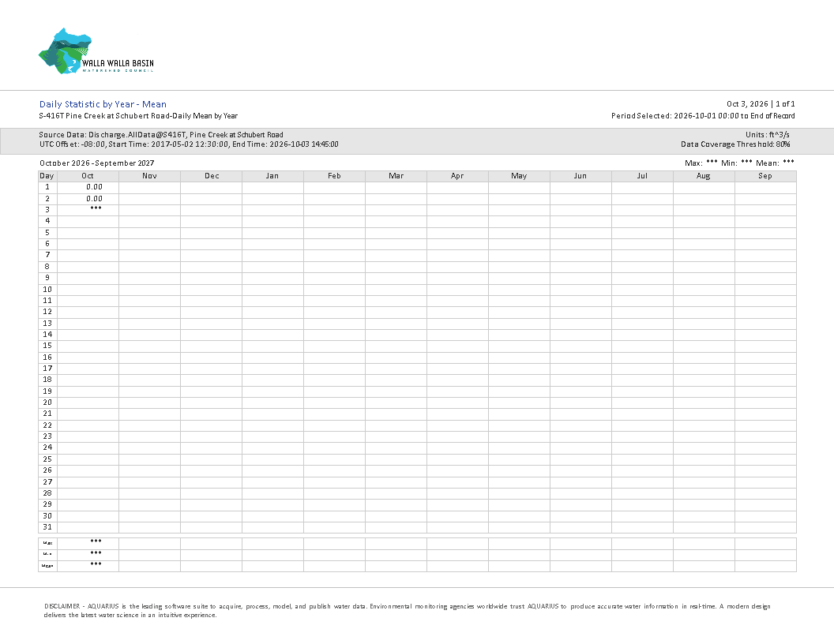Click the 'Max: *** Min: *** Mean: ***' summary above the table
The height and width of the screenshot is (644, 834).
pyautogui.click(x=740, y=163)
